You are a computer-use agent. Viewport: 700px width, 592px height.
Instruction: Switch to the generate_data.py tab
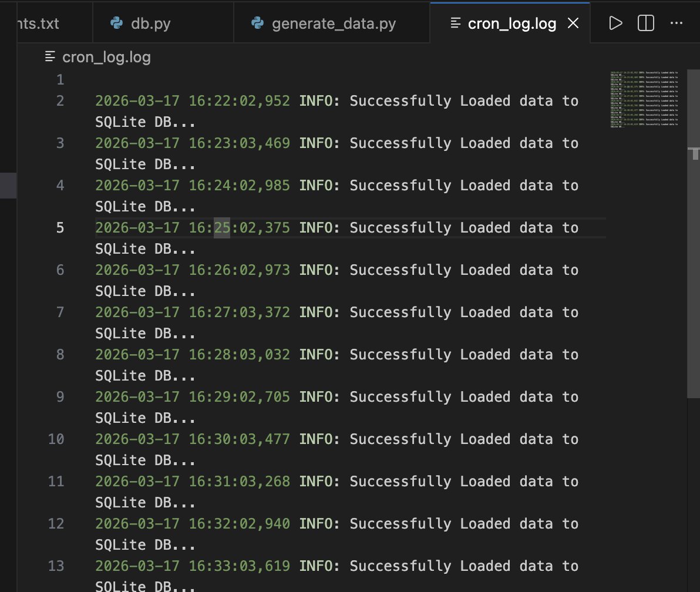[332, 23]
